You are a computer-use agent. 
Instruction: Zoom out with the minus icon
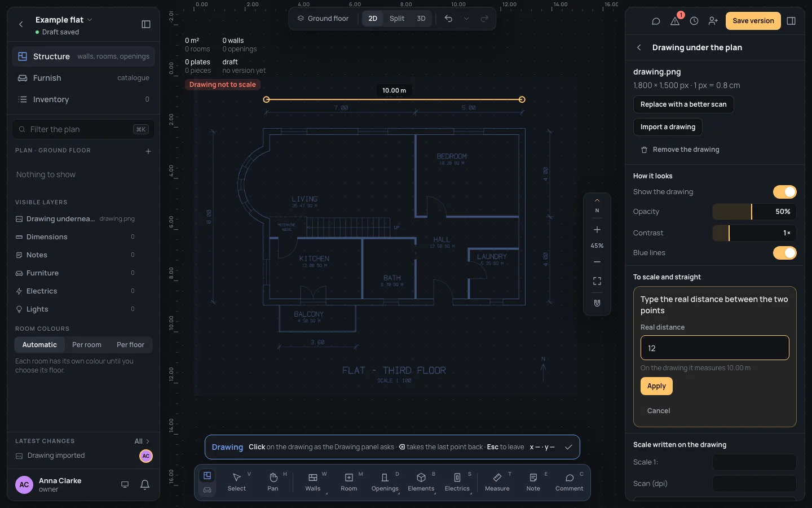pos(597,262)
